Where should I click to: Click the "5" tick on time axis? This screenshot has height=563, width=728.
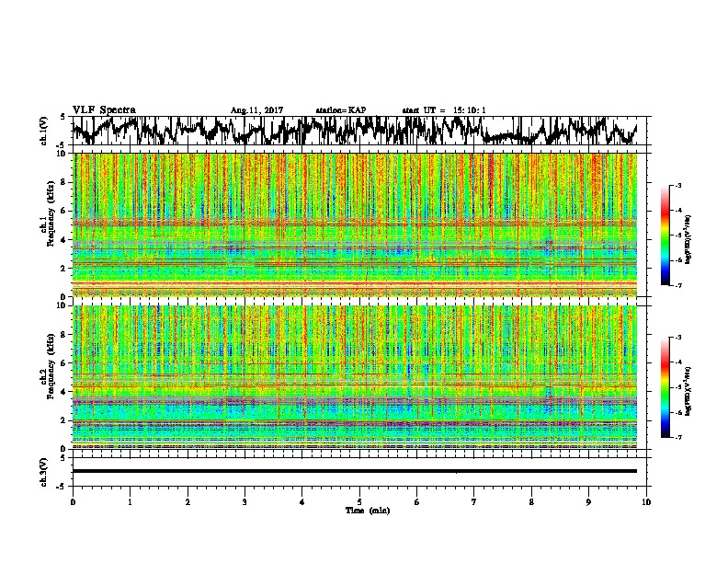pos(359,501)
